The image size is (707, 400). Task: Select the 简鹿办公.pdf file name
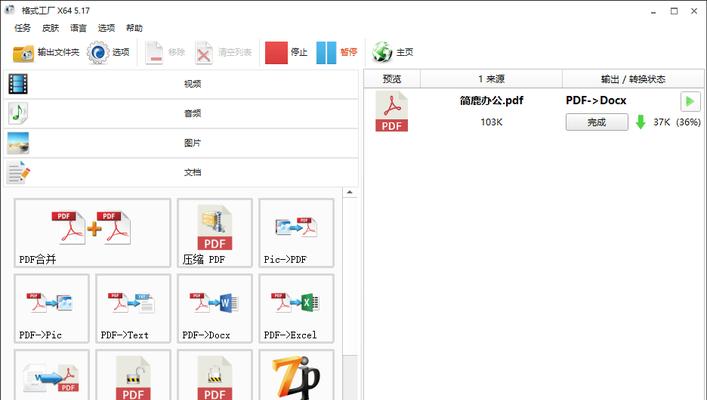pyautogui.click(x=491, y=101)
